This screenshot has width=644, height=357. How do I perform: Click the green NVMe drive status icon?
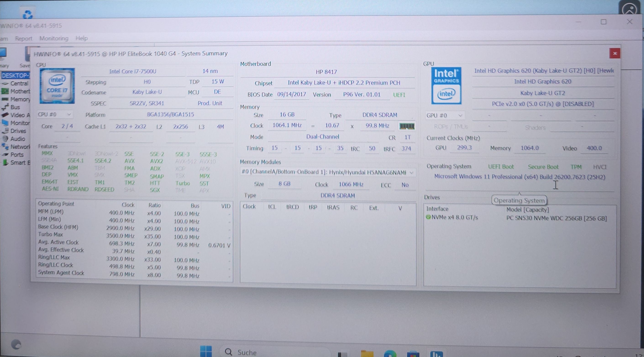[x=428, y=217]
